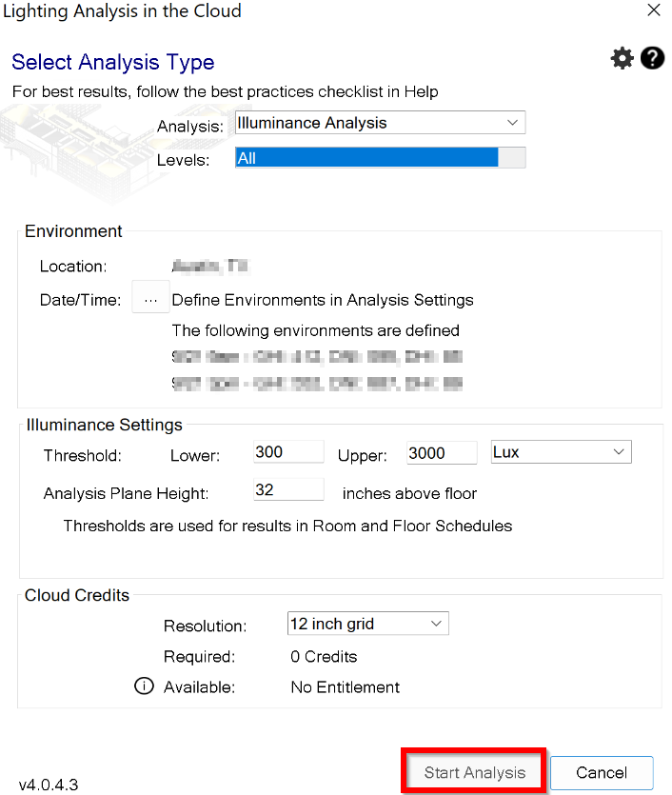Edit the Lower threshold value of 300
This screenshot has height=795, width=672.
[287, 451]
